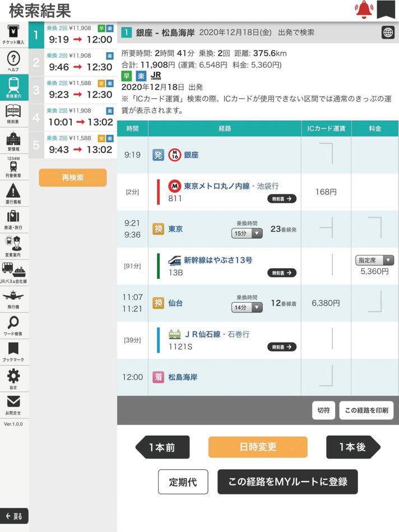The image size is (399, 532).
Task: Click the 切符 ticket button
Action: [323, 410]
